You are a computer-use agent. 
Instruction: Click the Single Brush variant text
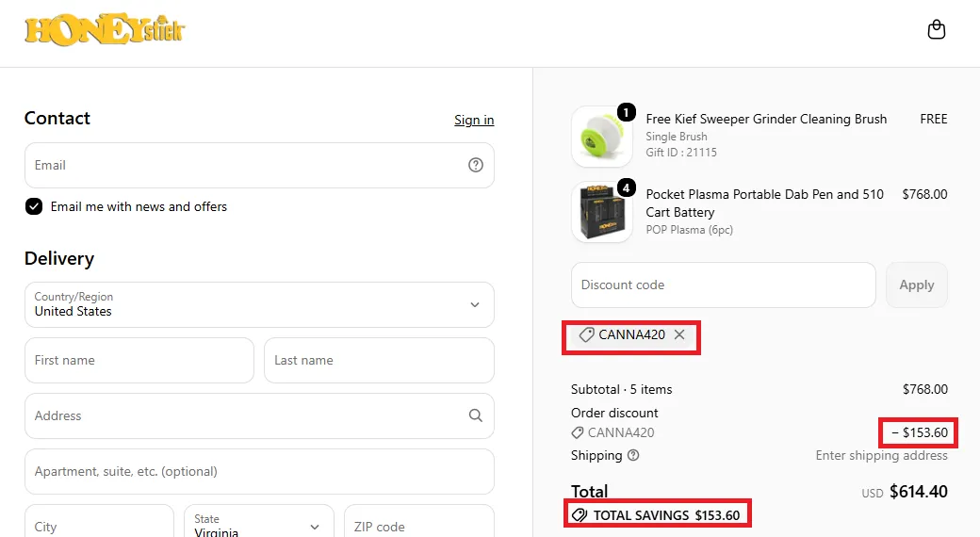click(677, 137)
